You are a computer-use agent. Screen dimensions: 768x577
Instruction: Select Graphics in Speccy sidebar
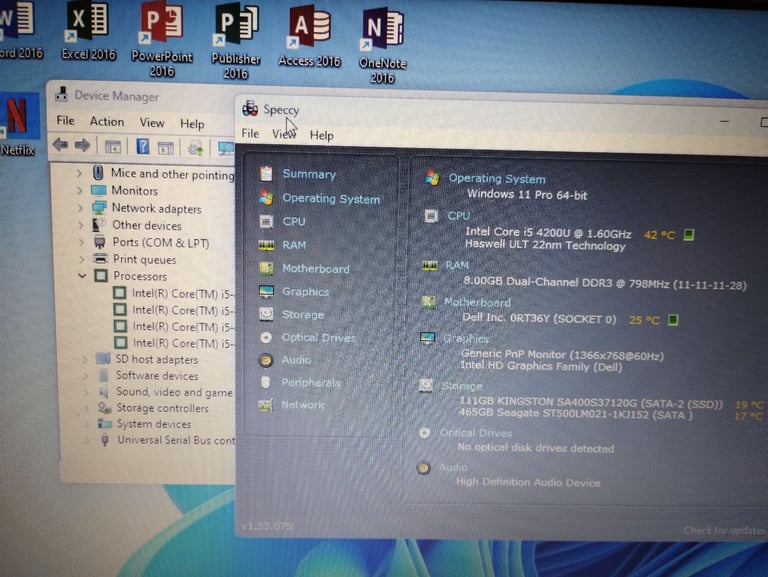coord(305,291)
